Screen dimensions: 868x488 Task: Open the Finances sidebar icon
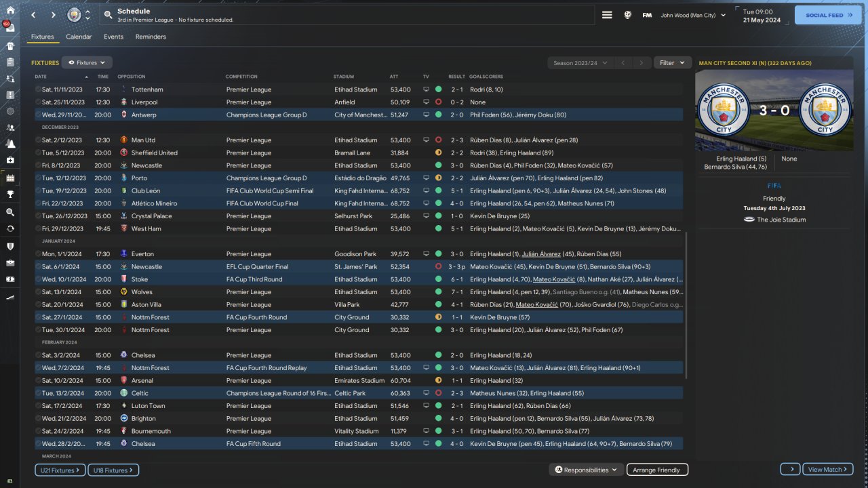click(x=10, y=279)
